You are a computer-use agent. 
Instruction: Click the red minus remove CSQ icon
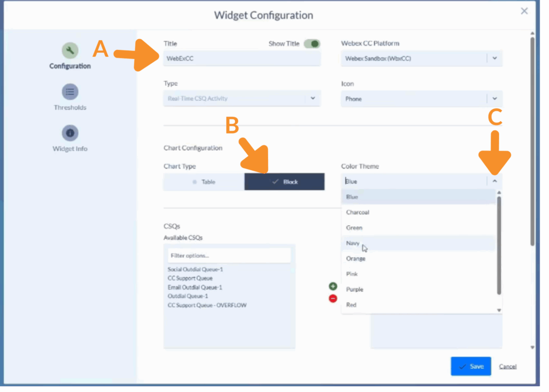coord(332,298)
